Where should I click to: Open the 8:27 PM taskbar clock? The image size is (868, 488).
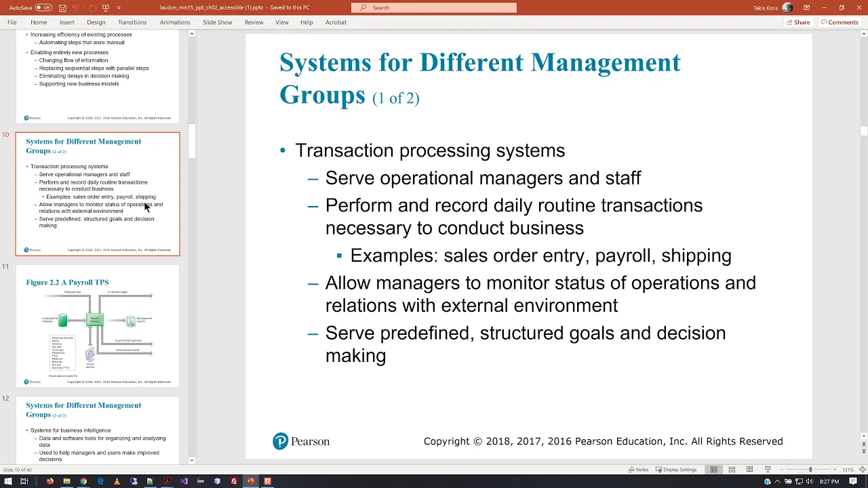pyautogui.click(x=829, y=481)
